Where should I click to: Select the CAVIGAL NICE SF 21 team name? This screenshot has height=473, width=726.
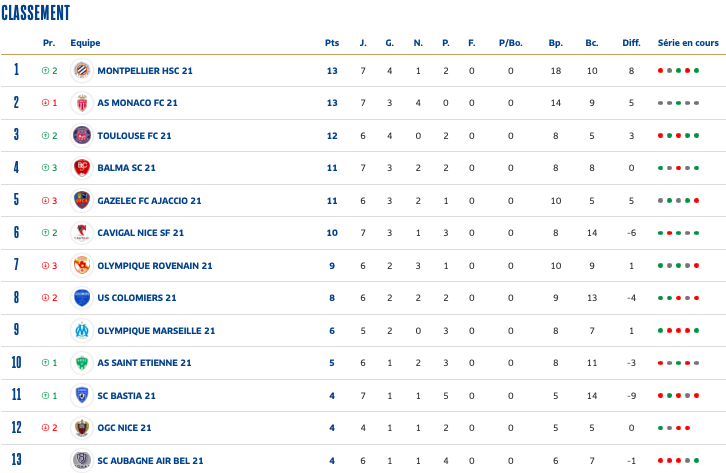pos(141,233)
